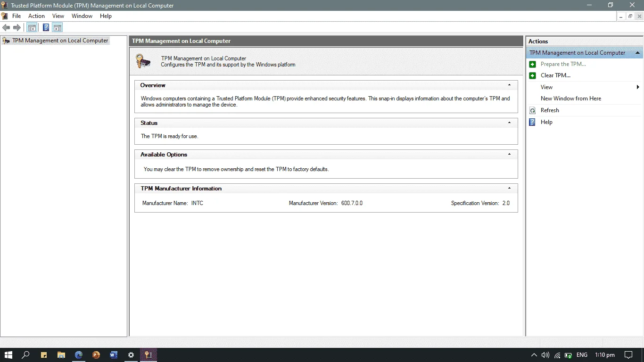Open PowerPoint from taskbar

(96, 355)
